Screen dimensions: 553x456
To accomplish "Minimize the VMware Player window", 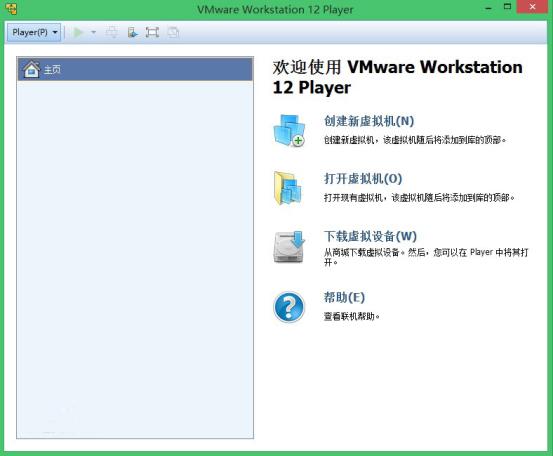I will click(488, 8).
